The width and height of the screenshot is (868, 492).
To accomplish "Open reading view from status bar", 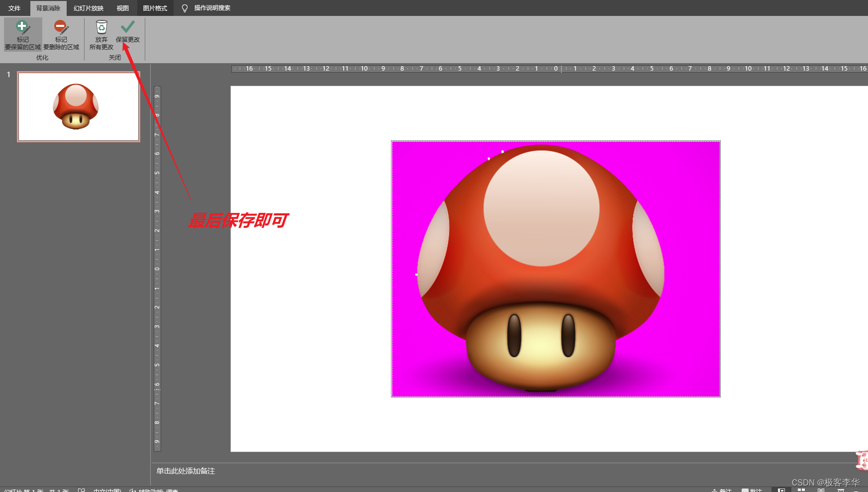I will [x=821, y=490].
